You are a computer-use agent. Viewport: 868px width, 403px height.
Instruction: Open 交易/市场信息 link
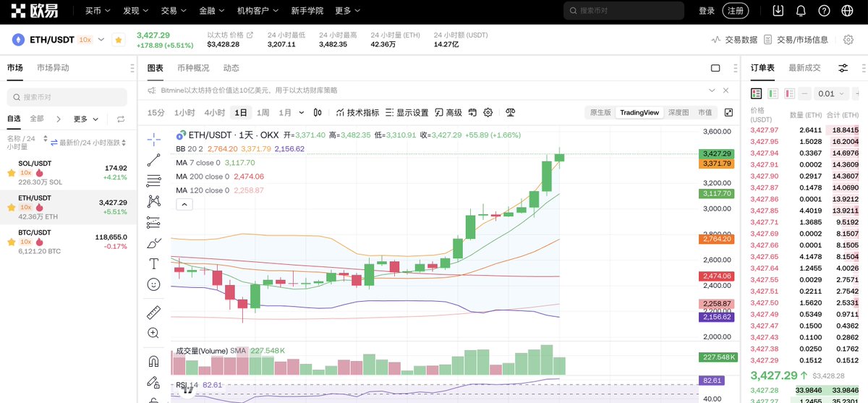coord(796,40)
